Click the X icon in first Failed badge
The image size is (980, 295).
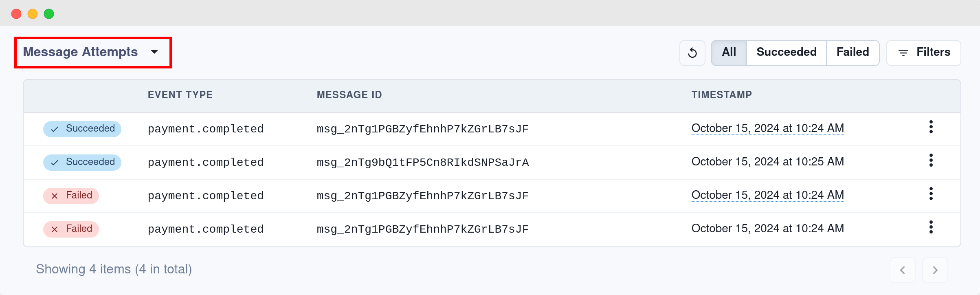[54, 196]
